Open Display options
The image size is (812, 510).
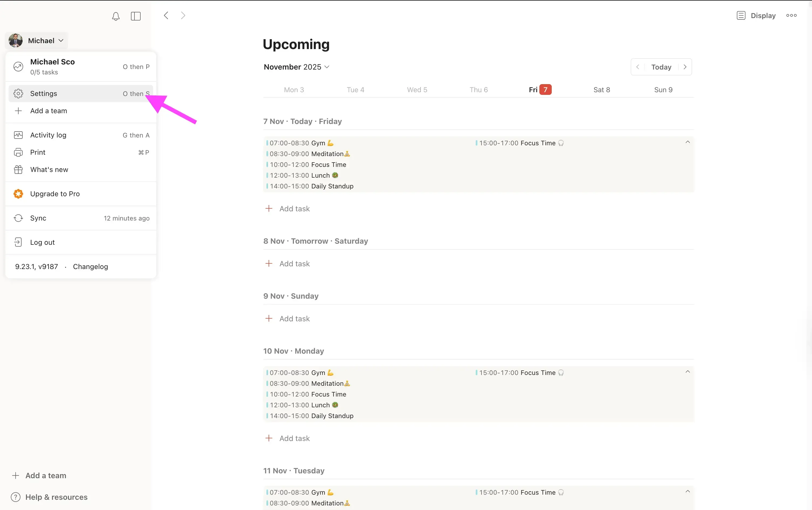pos(756,16)
